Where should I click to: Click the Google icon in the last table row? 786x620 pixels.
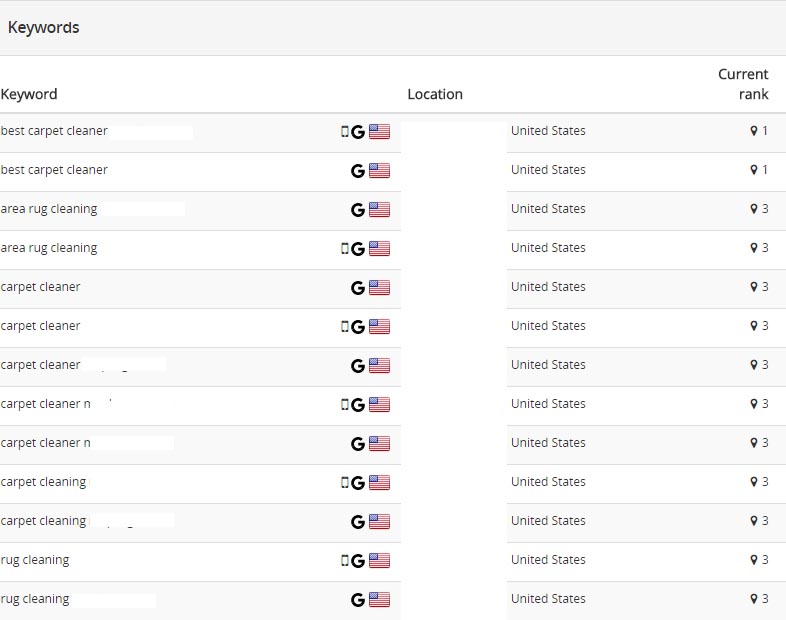(x=357, y=600)
